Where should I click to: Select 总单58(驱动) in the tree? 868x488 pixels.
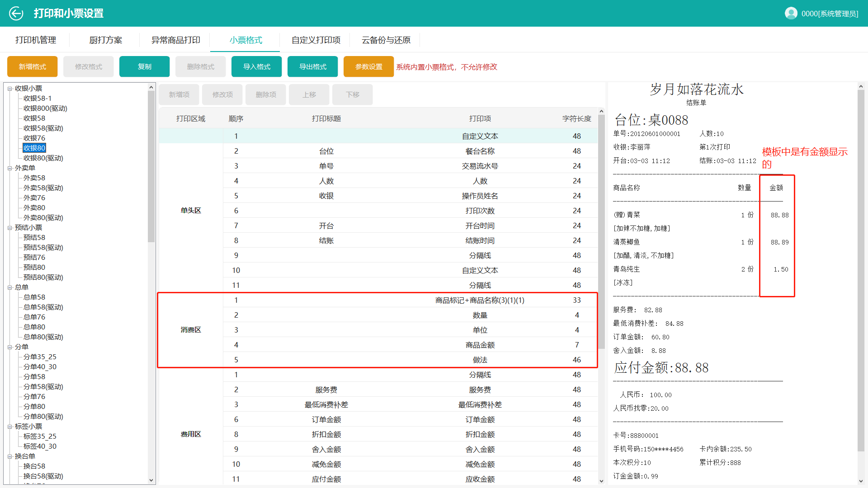(43, 307)
